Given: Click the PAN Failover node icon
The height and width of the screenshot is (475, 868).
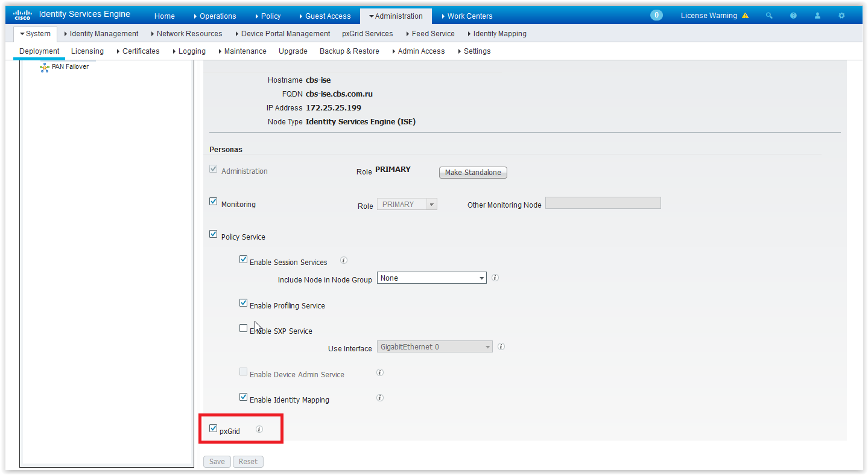Looking at the screenshot, I should click(44, 68).
